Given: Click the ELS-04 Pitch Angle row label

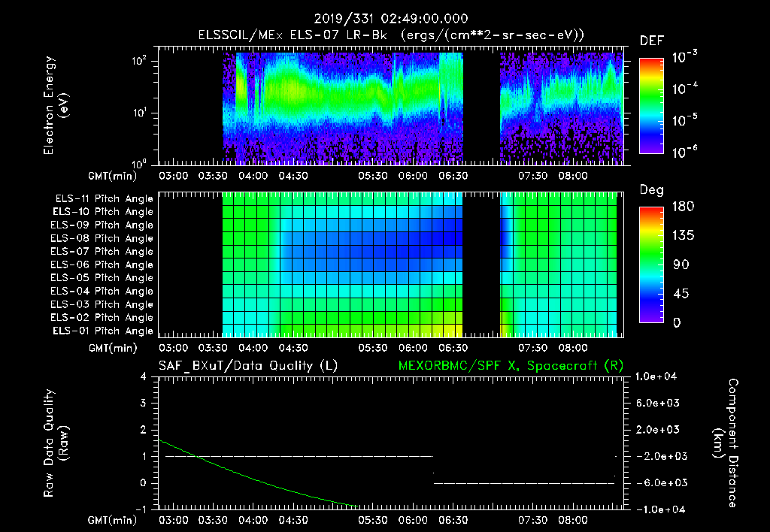Looking at the screenshot, I should point(102,292).
